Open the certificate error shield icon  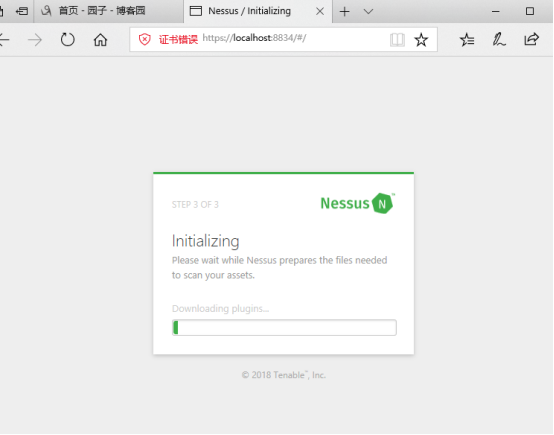145,39
